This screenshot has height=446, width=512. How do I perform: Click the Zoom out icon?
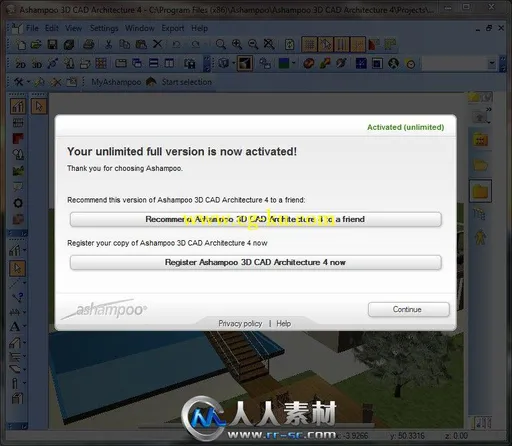[253, 44]
